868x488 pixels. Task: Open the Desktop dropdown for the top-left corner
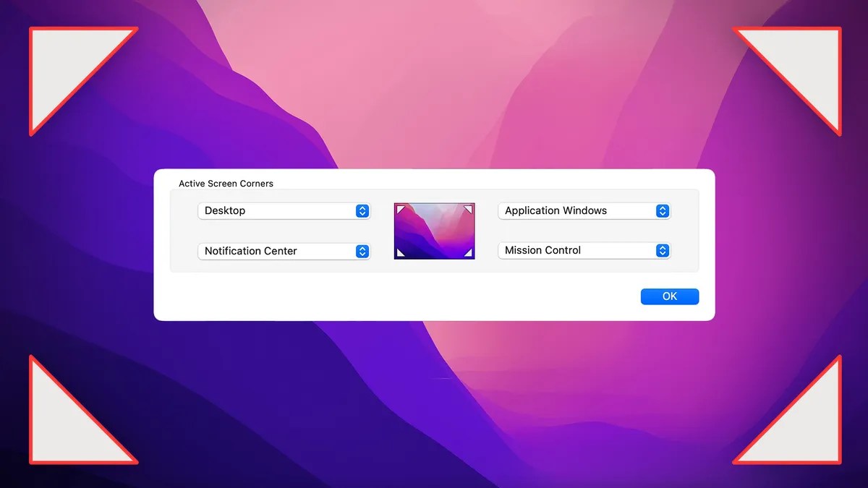coord(284,210)
